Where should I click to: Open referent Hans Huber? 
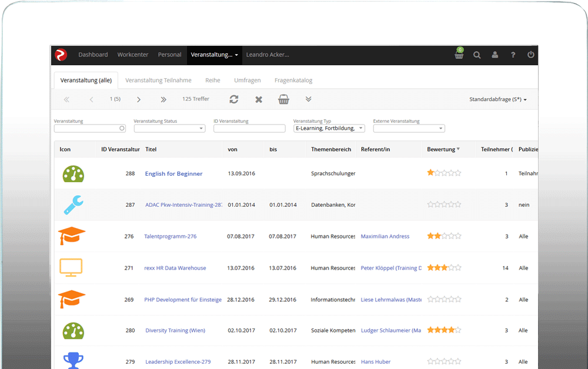coord(376,362)
